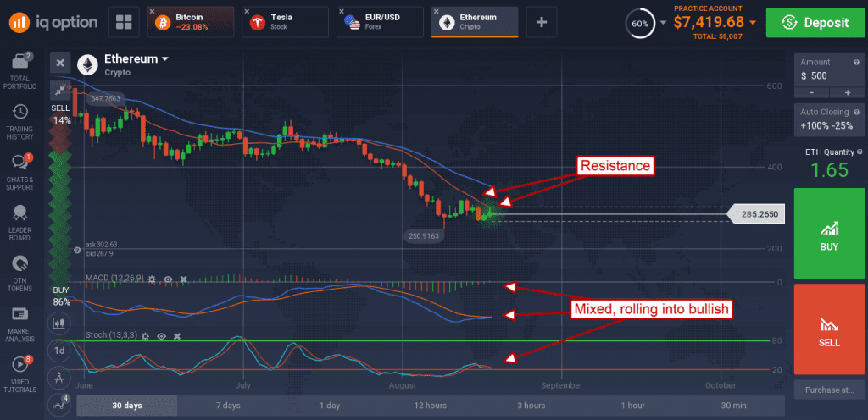Click the Amount $ 500 input field
Viewport: 868px width, 420px height.
coord(829,70)
